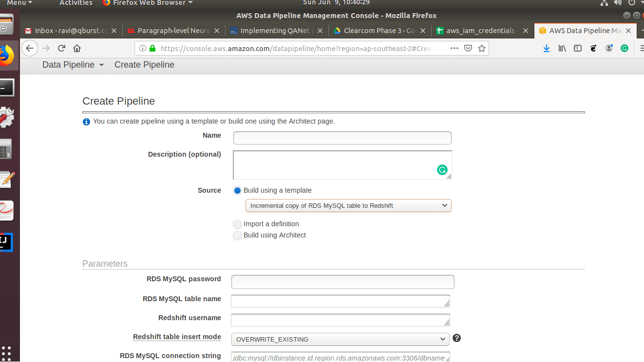Focus the pipeline Name field
Screen dimensions: 644x362
coord(342,138)
